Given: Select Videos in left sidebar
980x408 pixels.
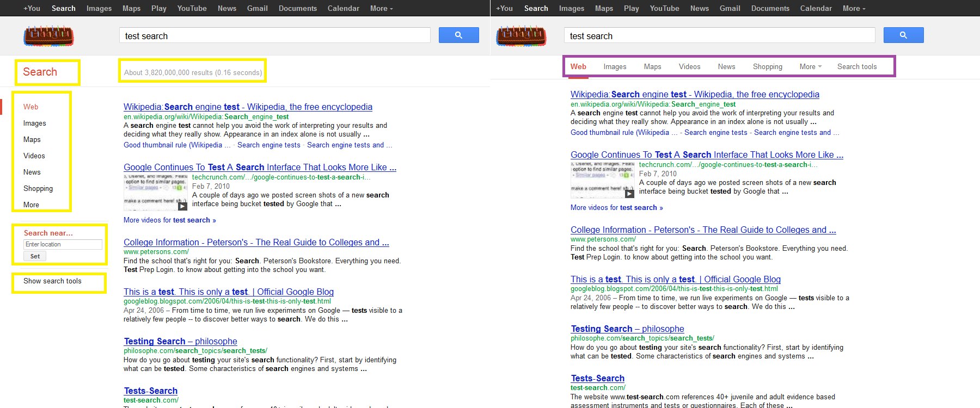Looking at the screenshot, I should (x=34, y=156).
